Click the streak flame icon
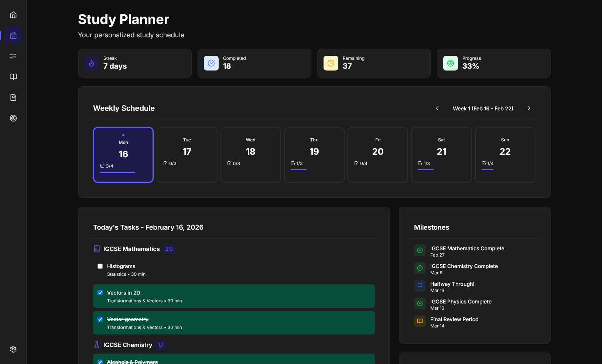 tap(91, 63)
